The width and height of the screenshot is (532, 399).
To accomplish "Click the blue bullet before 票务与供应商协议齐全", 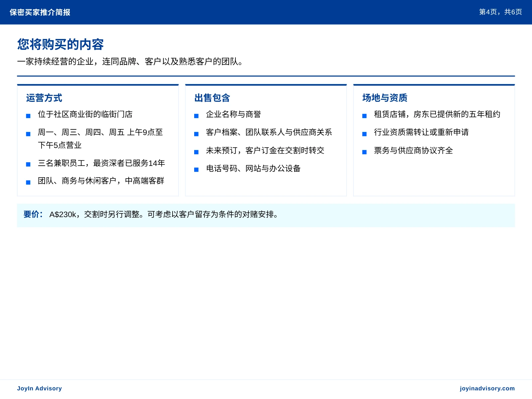I will point(364,152).
